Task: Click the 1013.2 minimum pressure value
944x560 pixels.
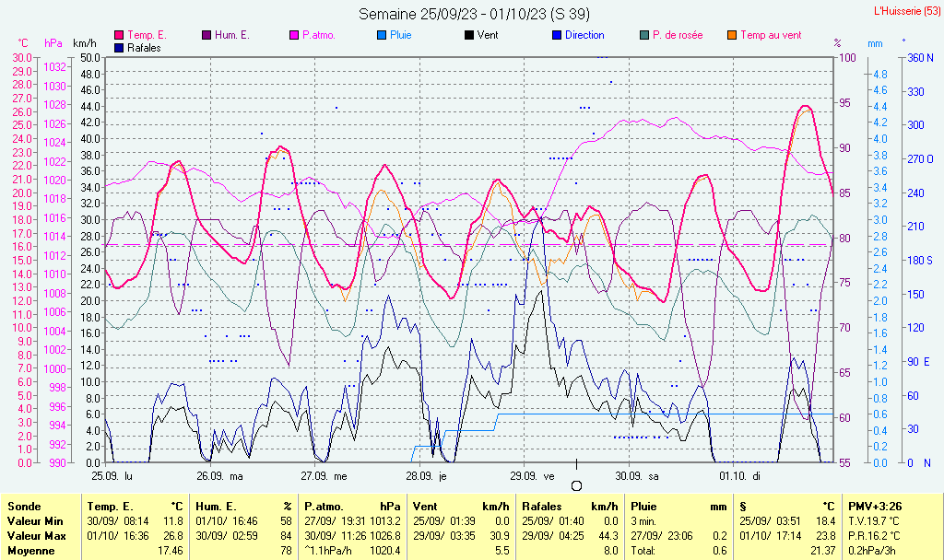Action: pos(385,521)
